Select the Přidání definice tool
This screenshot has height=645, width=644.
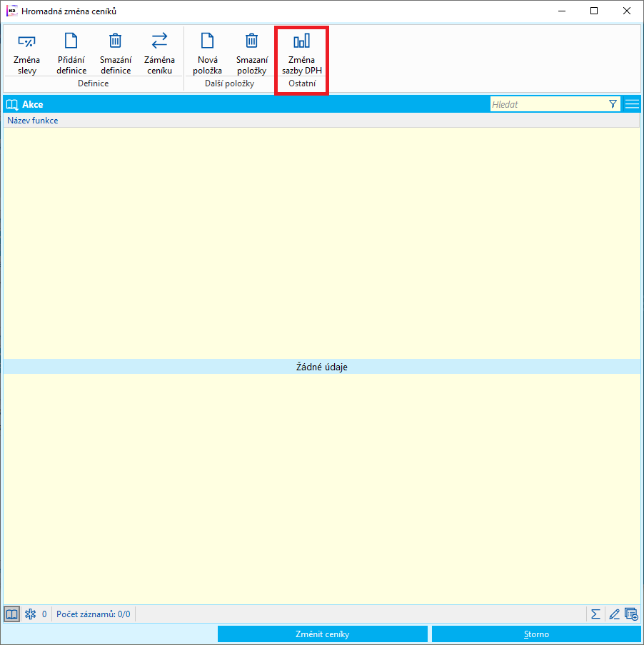[71, 52]
